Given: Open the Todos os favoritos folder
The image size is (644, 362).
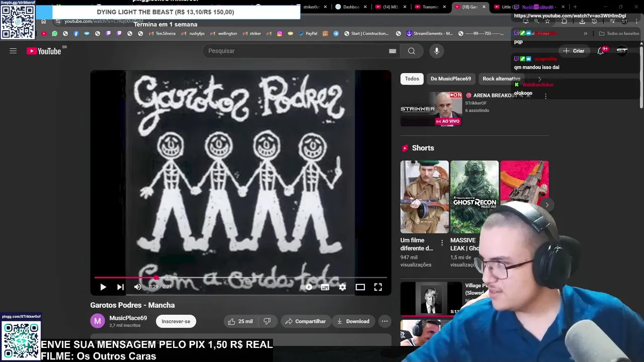Looking at the screenshot, I should [x=619, y=34].
